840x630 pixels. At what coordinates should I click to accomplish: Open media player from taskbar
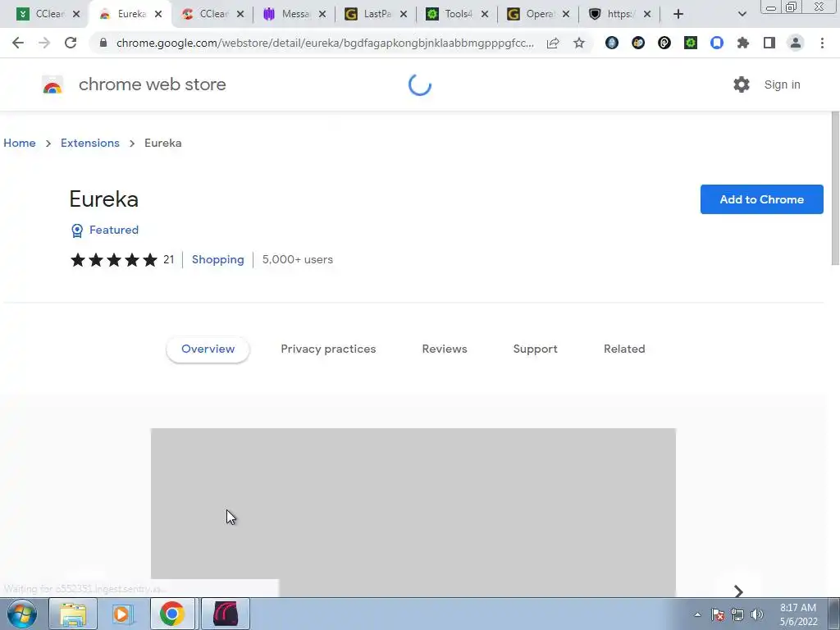point(122,614)
